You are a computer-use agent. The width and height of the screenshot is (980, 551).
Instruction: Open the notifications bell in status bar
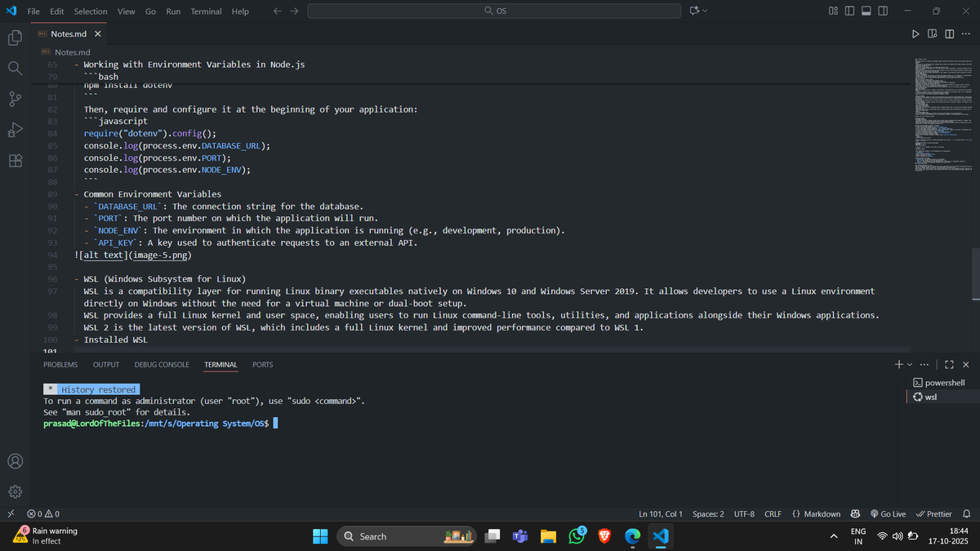pyautogui.click(x=967, y=514)
